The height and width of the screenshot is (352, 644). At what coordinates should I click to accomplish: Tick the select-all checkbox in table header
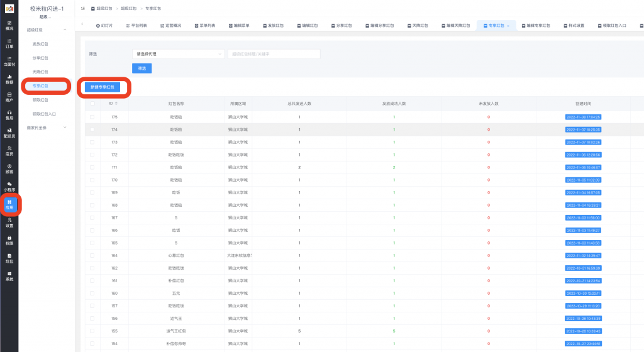(92, 103)
